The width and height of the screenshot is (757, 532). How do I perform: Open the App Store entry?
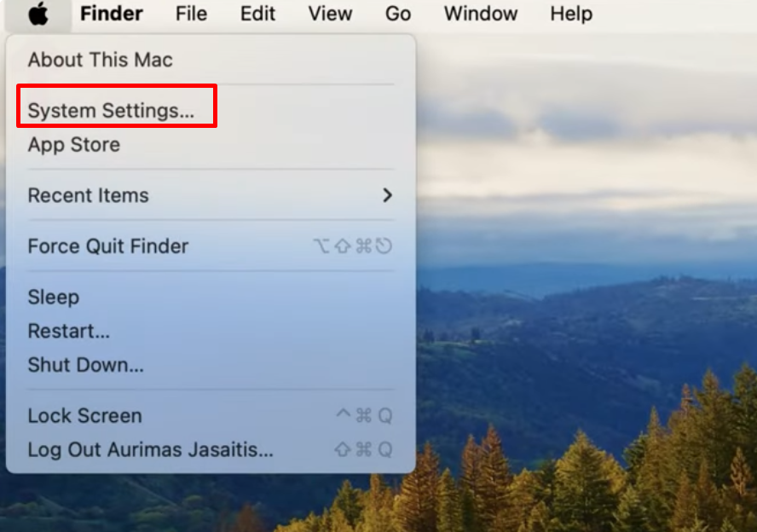(x=74, y=145)
